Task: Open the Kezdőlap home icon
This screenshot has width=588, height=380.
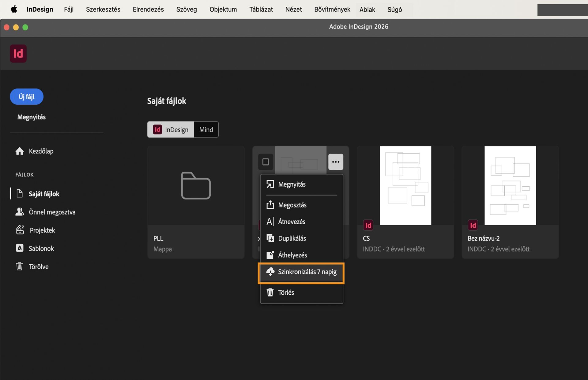Action: click(20, 151)
